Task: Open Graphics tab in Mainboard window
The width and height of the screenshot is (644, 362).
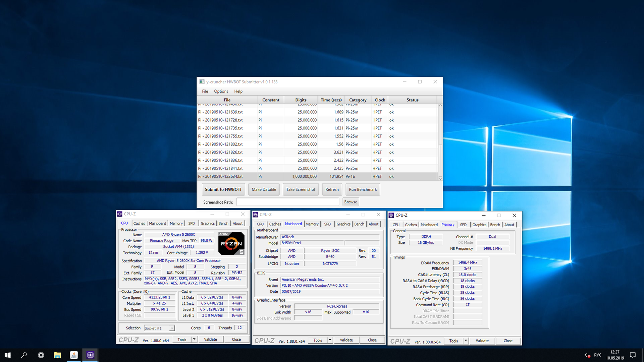Action: (343, 224)
